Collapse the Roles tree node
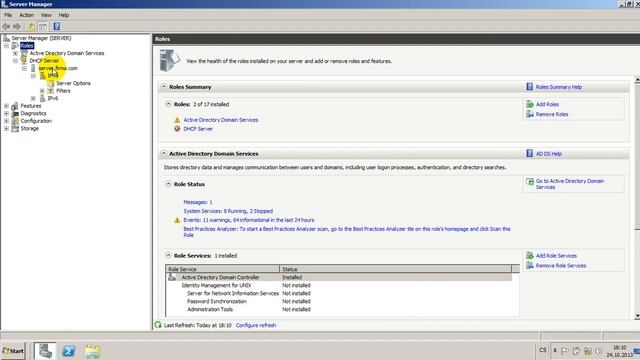 [x=7, y=46]
